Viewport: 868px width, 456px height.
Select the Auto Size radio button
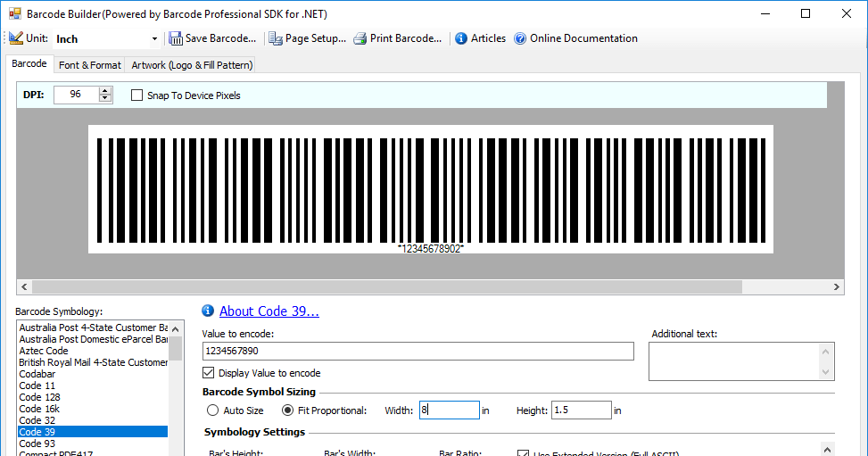point(212,410)
